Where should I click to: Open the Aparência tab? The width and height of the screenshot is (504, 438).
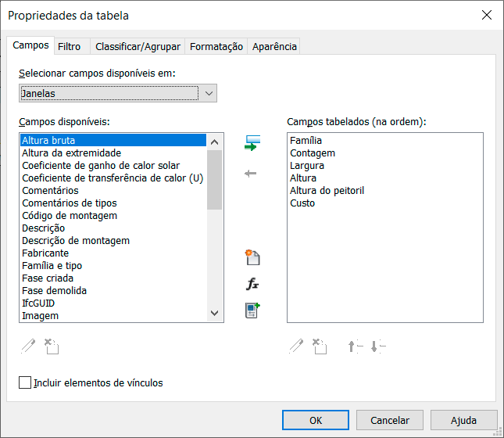pos(274,47)
